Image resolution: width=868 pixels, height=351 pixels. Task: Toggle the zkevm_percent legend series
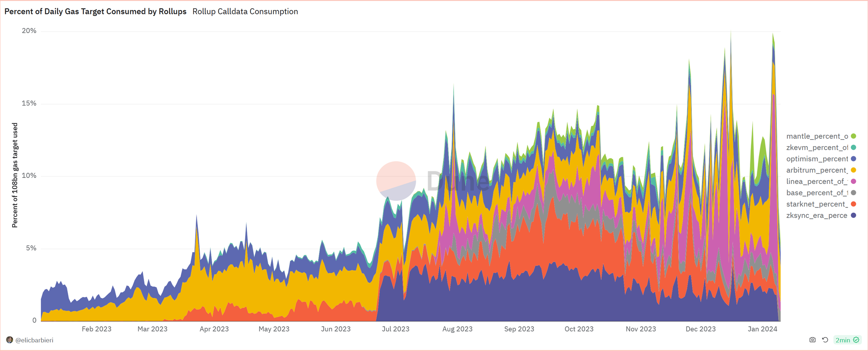pos(821,148)
